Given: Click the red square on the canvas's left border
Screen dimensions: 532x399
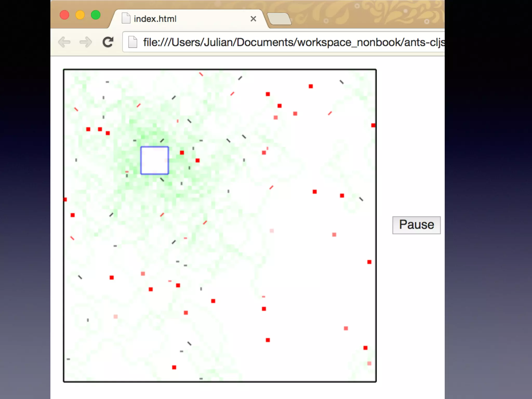Looking at the screenshot, I should tap(65, 199).
